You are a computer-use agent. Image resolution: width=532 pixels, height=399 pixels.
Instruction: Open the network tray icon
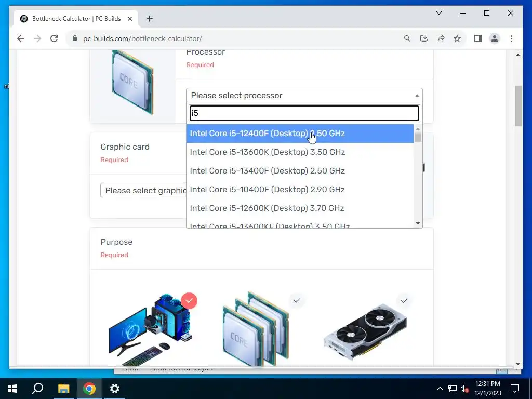coord(453,389)
